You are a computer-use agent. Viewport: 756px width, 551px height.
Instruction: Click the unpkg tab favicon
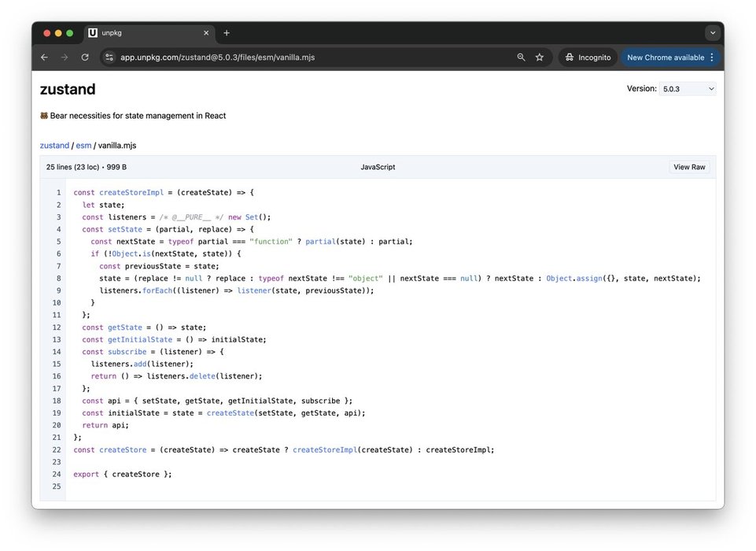pyautogui.click(x=93, y=33)
